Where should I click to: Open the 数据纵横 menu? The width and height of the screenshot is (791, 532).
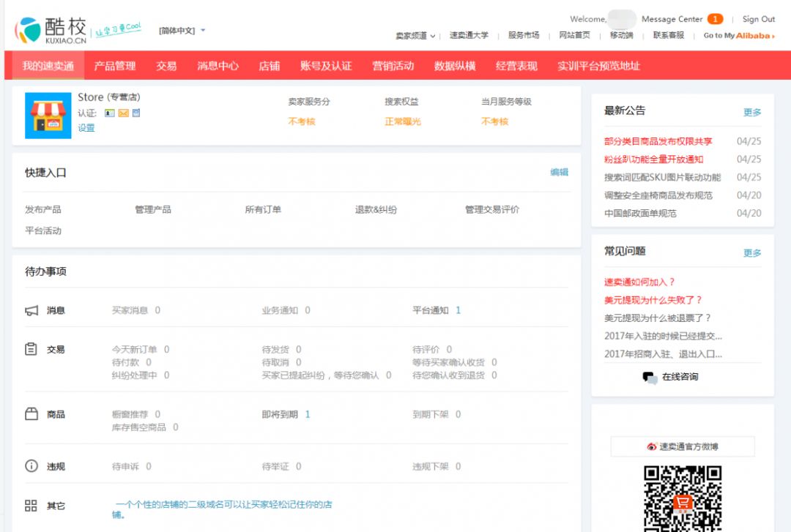click(455, 66)
